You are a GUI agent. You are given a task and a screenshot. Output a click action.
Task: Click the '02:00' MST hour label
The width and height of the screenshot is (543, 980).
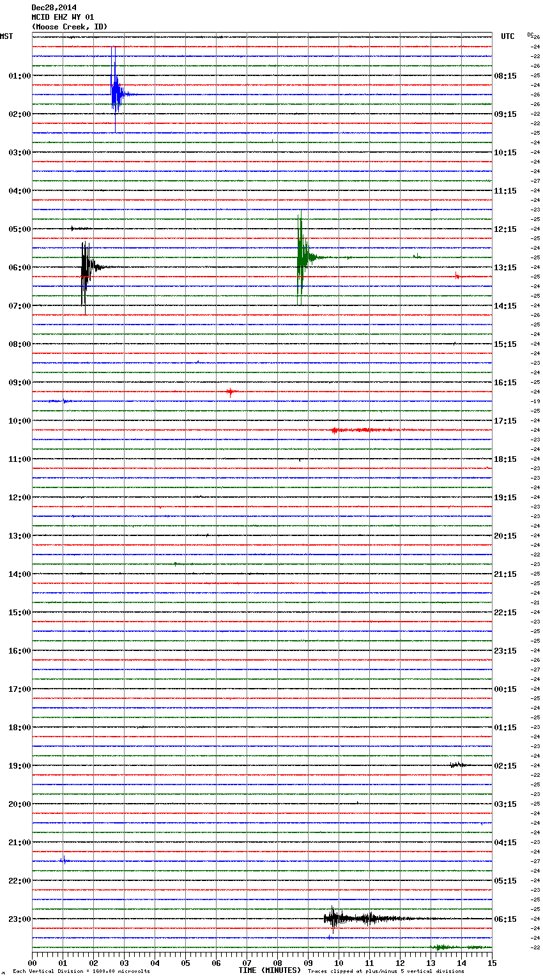click(x=20, y=114)
